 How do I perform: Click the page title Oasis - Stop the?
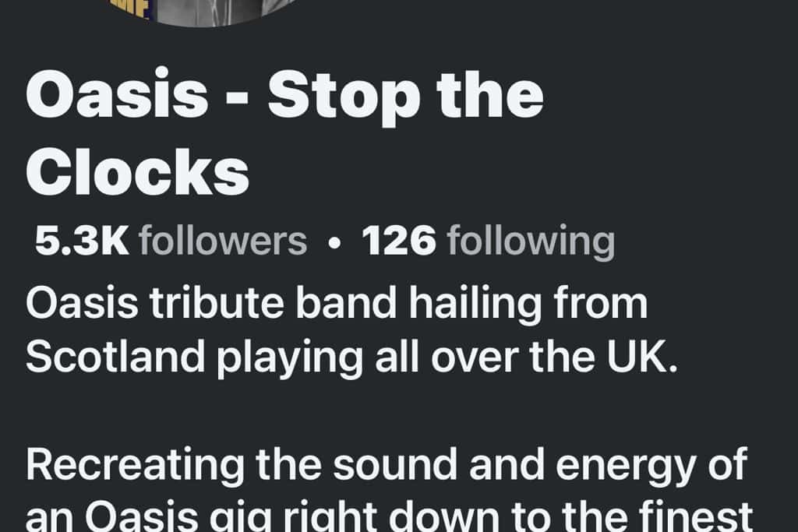285,97
